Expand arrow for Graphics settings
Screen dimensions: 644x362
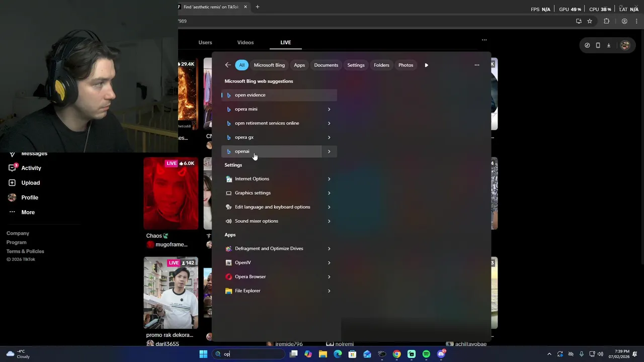click(x=329, y=193)
